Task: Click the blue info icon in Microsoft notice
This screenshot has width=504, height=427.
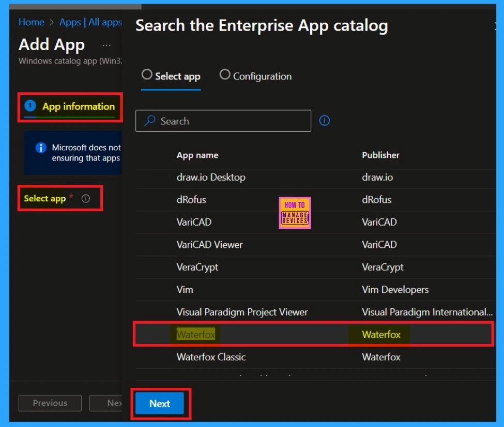Action: (41, 148)
